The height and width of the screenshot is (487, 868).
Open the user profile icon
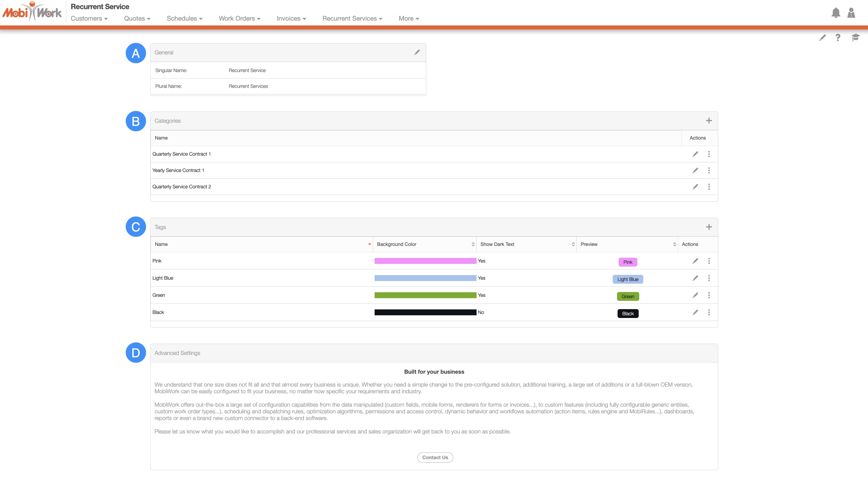point(851,13)
